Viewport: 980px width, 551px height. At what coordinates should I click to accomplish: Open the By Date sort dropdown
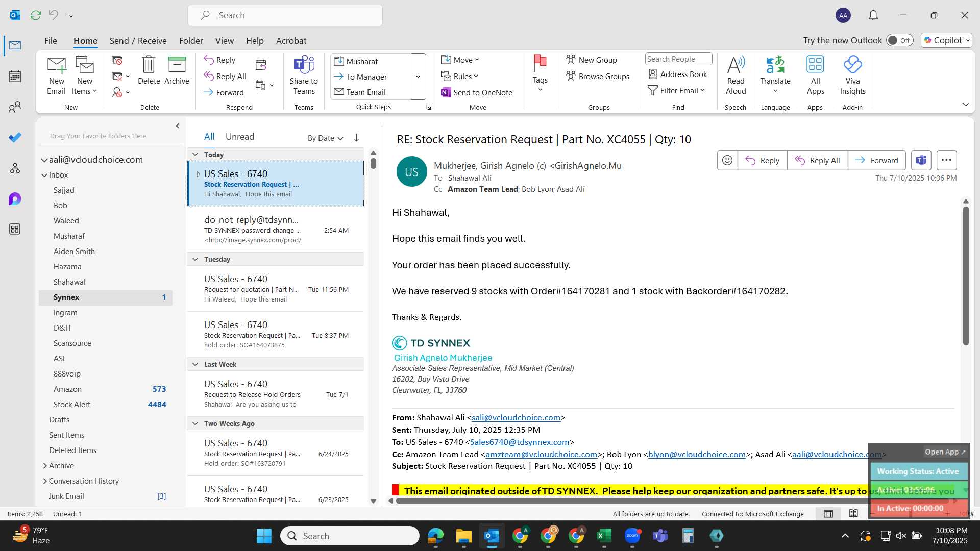click(325, 138)
